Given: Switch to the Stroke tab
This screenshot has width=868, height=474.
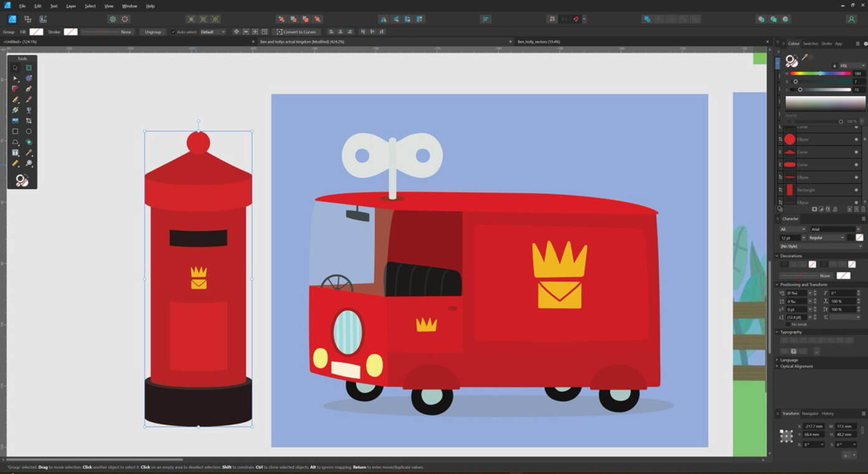Looking at the screenshot, I should pyautogui.click(x=826, y=44).
